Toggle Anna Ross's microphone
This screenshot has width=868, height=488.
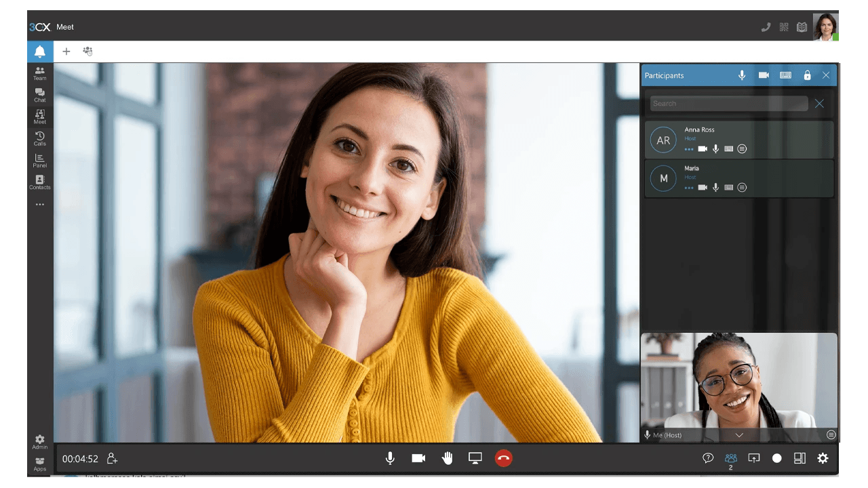715,149
